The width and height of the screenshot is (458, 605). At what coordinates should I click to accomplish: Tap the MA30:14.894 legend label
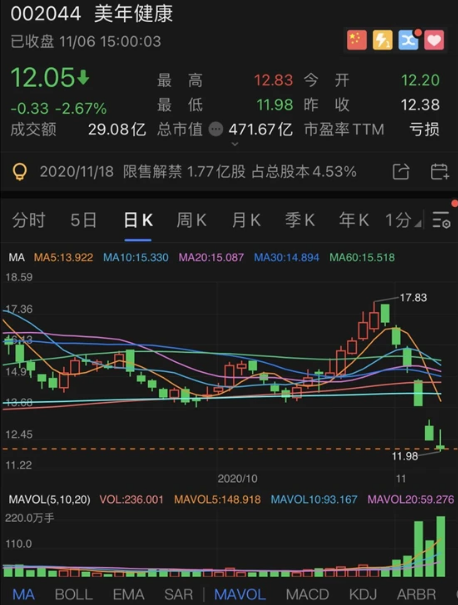[286, 257]
